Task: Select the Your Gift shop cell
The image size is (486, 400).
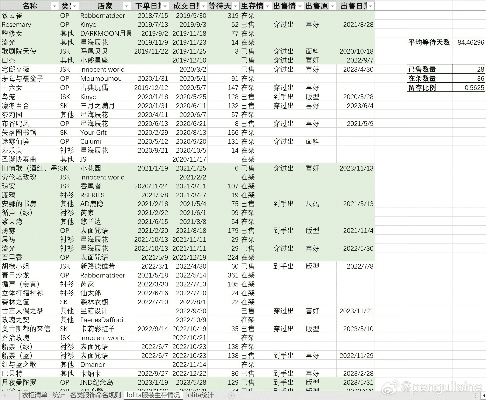Action: 105,132
